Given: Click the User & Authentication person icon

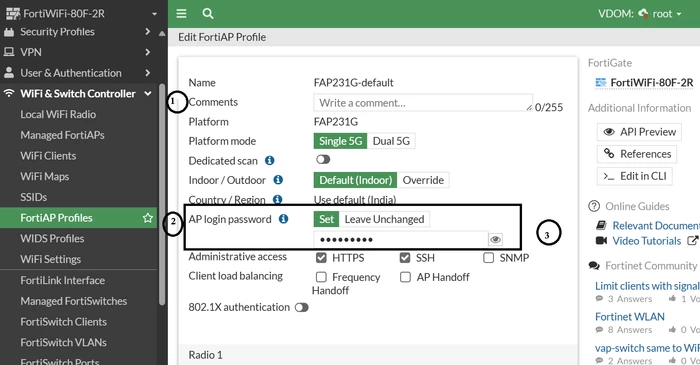Looking at the screenshot, I should coord(8,72).
